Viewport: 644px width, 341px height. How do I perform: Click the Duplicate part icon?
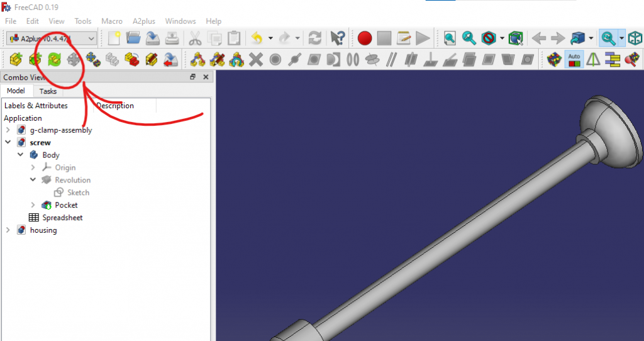point(112,60)
